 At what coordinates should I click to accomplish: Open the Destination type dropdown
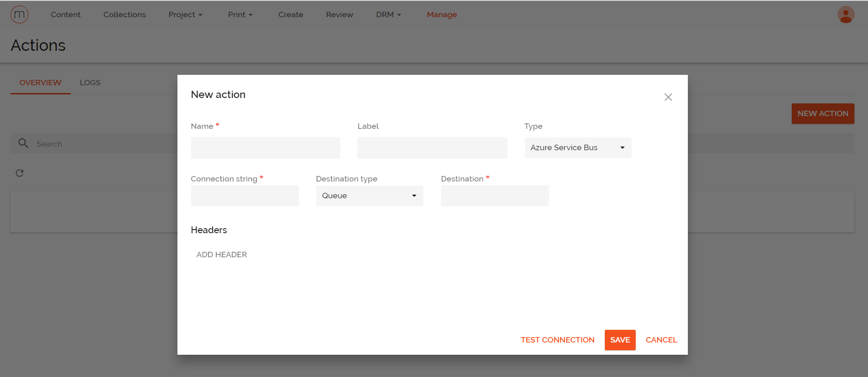[369, 196]
